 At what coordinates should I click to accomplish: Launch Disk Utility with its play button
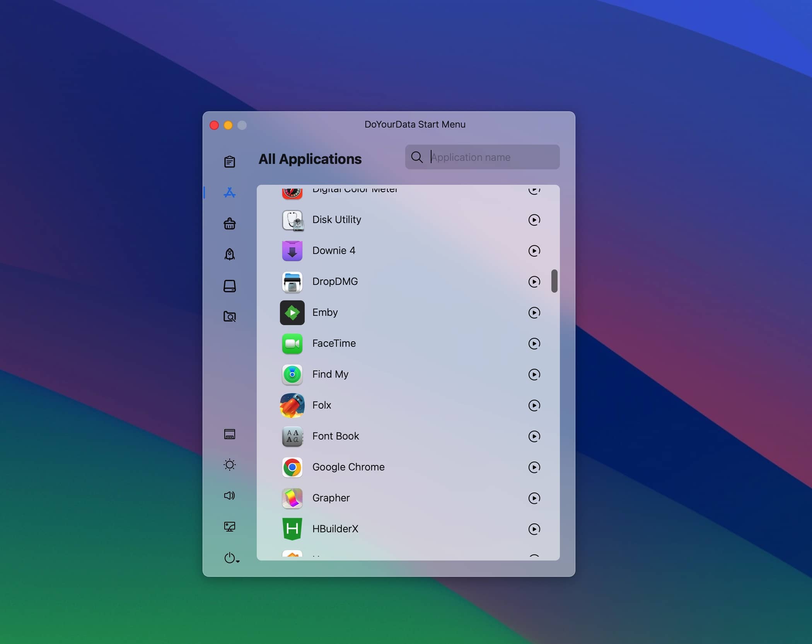pos(534,220)
